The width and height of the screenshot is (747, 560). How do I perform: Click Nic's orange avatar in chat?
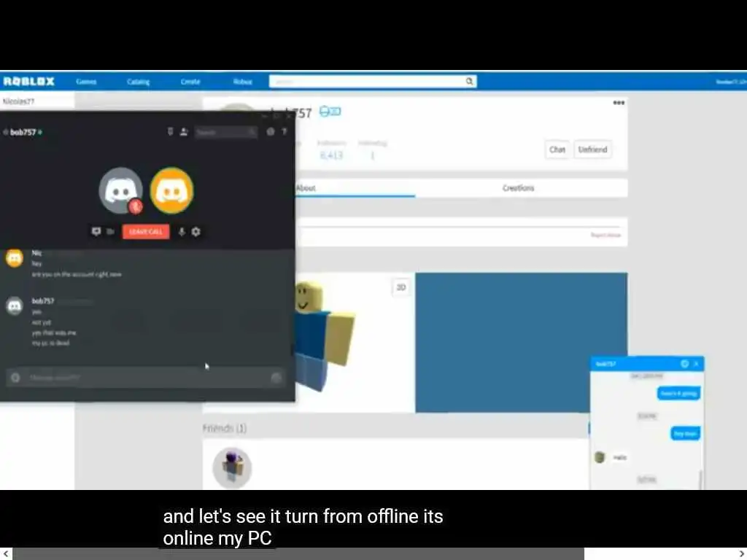click(x=15, y=258)
